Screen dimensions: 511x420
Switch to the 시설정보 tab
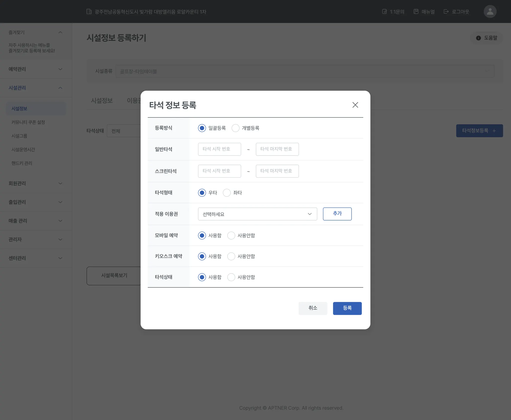[x=102, y=101]
